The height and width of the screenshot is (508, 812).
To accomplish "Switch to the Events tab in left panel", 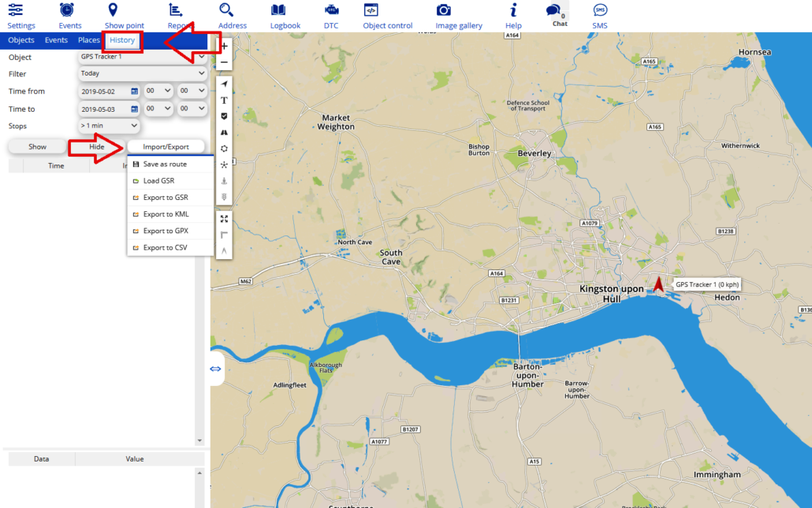I will (x=56, y=40).
